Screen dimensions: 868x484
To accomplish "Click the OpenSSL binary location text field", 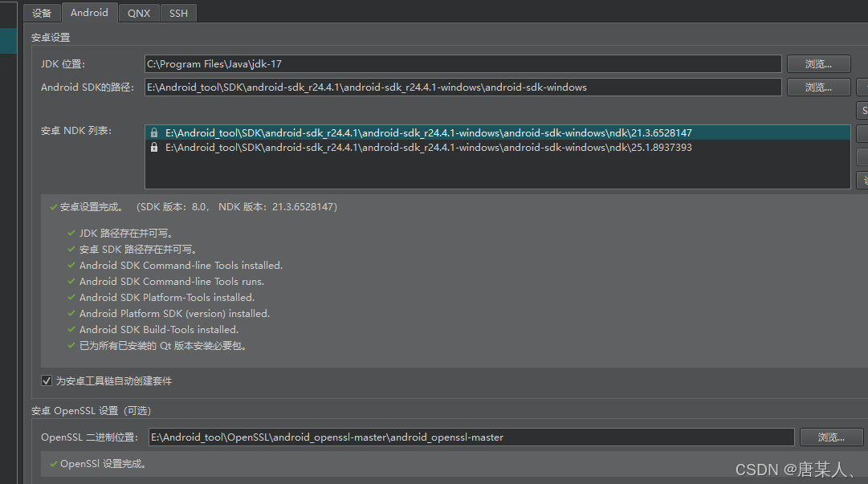I will [x=470, y=437].
